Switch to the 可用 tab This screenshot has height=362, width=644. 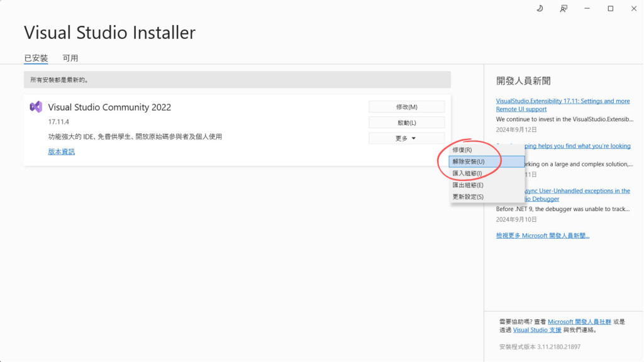pyautogui.click(x=70, y=58)
